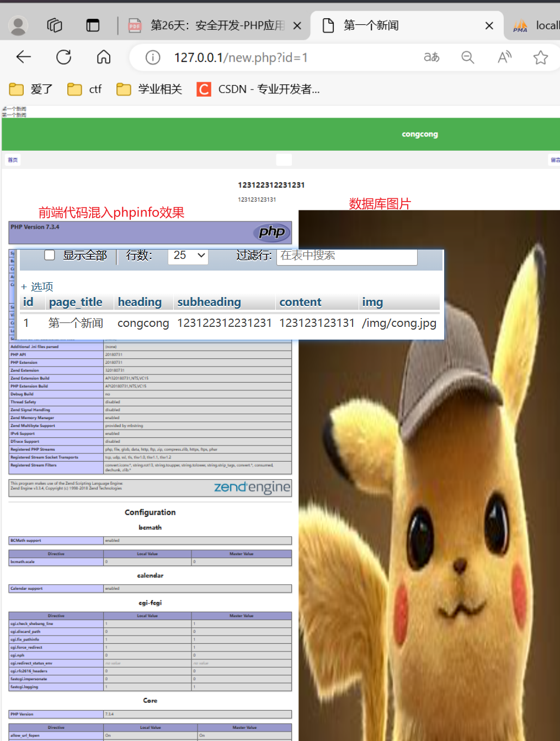560x741 pixels.
Task: Click the Pikachu database image
Action: [429, 475]
